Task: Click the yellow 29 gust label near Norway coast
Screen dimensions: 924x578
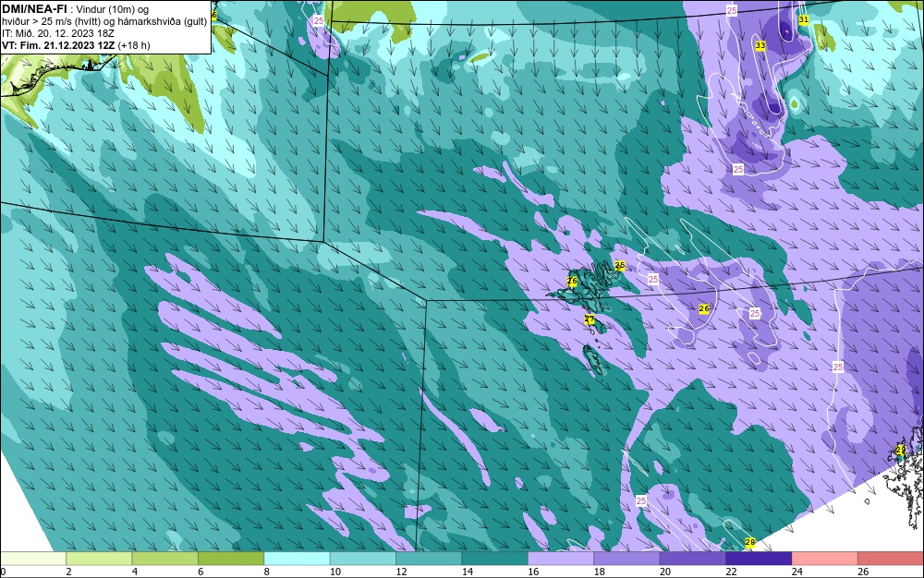Action: point(900,451)
